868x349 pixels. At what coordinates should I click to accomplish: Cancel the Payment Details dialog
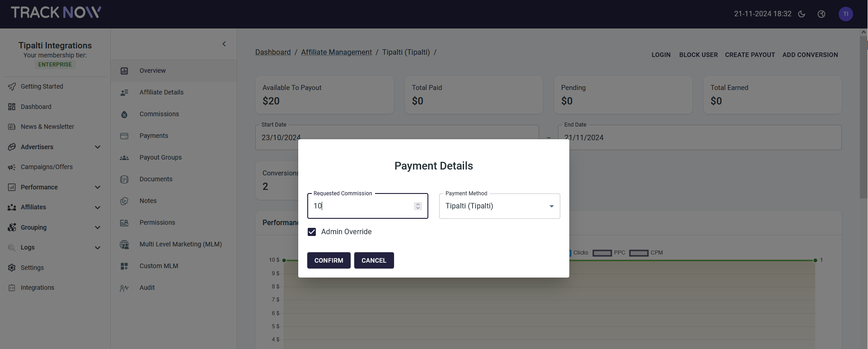point(374,260)
